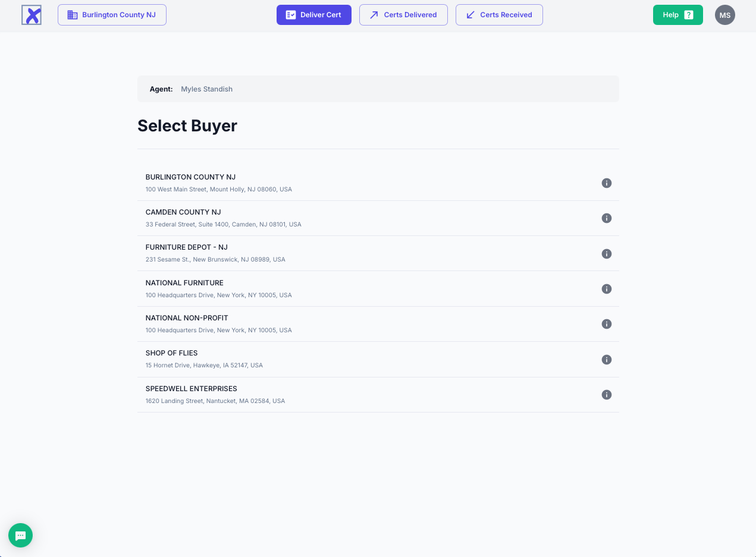Go to the Deliver Cert tab
This screenshot has width=756, height=557.
[313, 15]
